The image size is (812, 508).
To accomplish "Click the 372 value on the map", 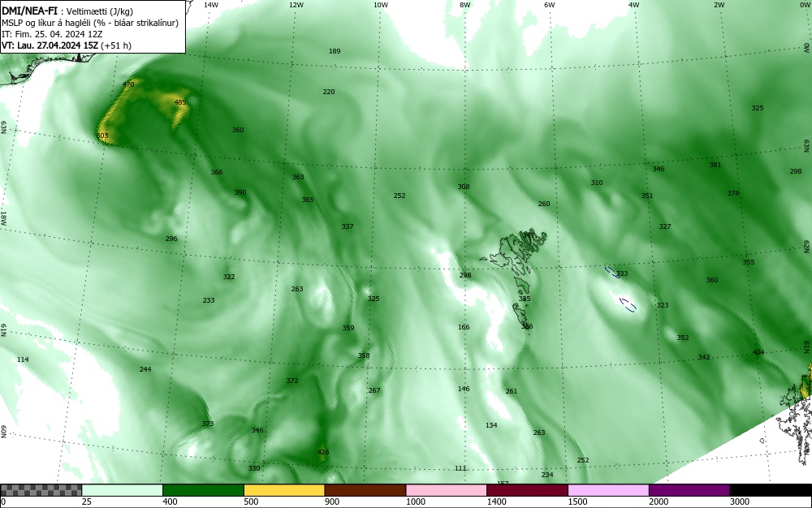I will click(x=292, y=381).
